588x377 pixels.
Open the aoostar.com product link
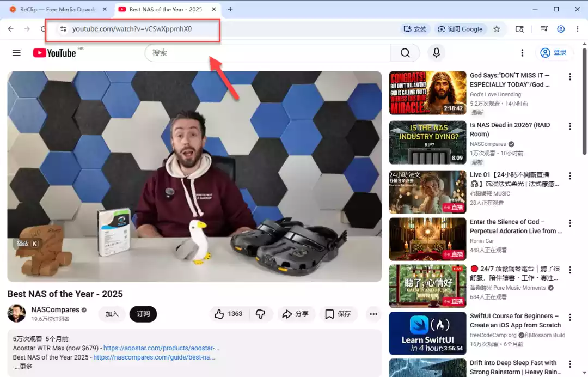coord(161,348)
